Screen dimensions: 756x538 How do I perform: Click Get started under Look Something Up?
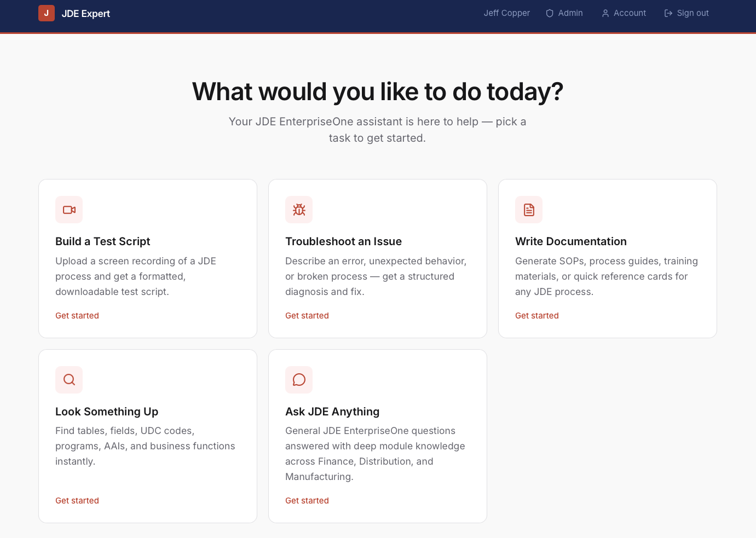tap(77, 501)
